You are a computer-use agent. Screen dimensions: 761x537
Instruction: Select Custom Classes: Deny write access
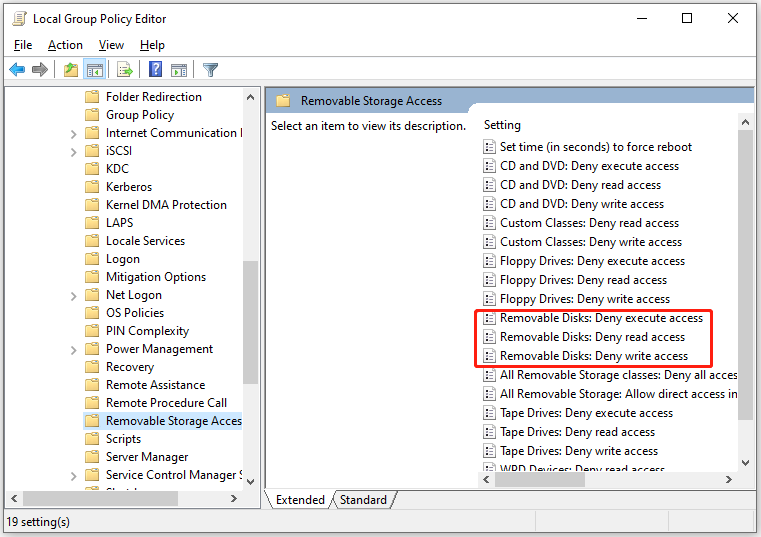[x=591, y=242]
